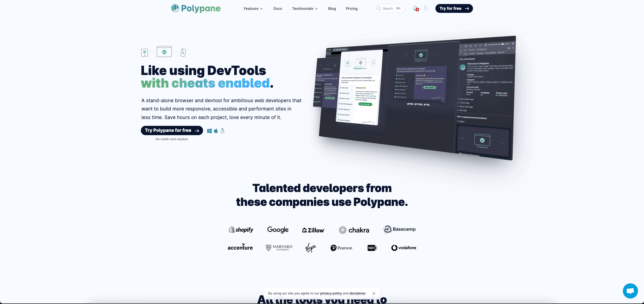Click the Basecamp logo
The width and height of the screenshot is (644, 304).
[x=399, y=229]
